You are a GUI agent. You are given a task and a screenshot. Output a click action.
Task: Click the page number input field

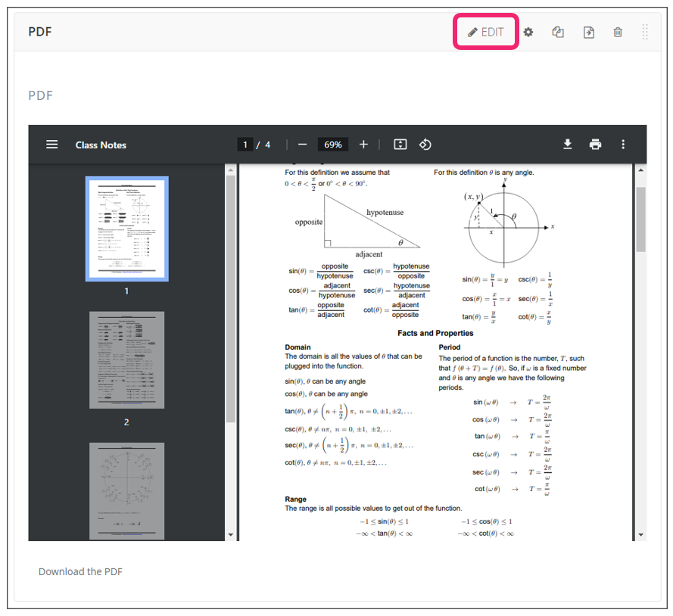point(245,145)
